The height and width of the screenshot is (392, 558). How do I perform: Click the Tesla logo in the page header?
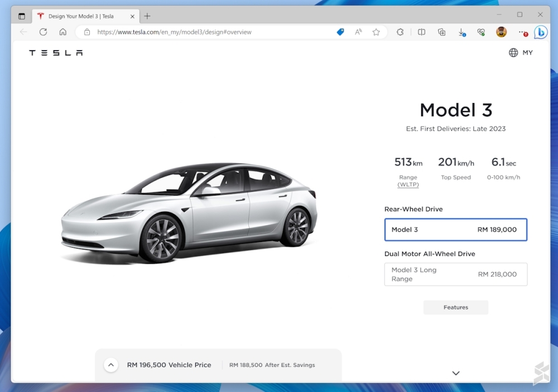(x=56, y=53)
